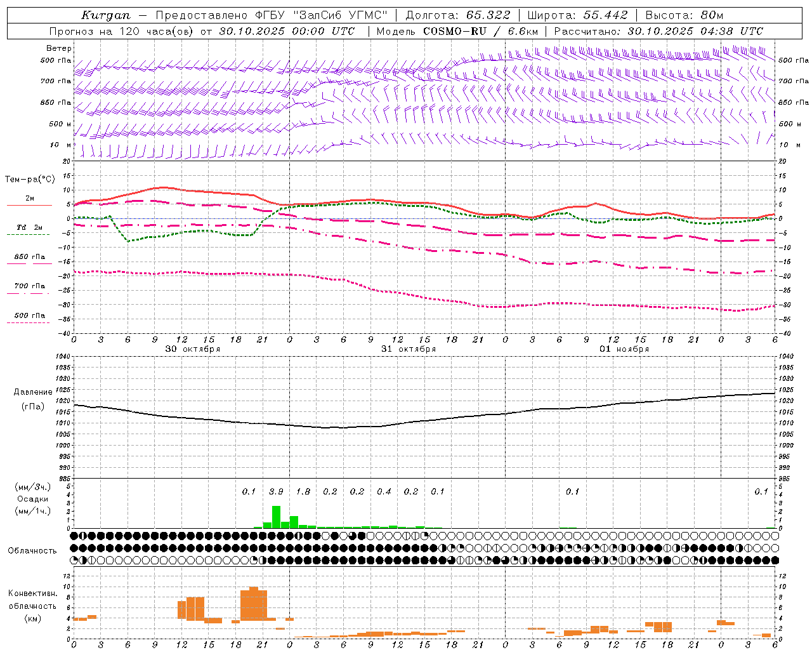The width and height of the screenshot is (812, 650).
Task: Click the '3.9' precipitation value
Action: tap(276, 492)
